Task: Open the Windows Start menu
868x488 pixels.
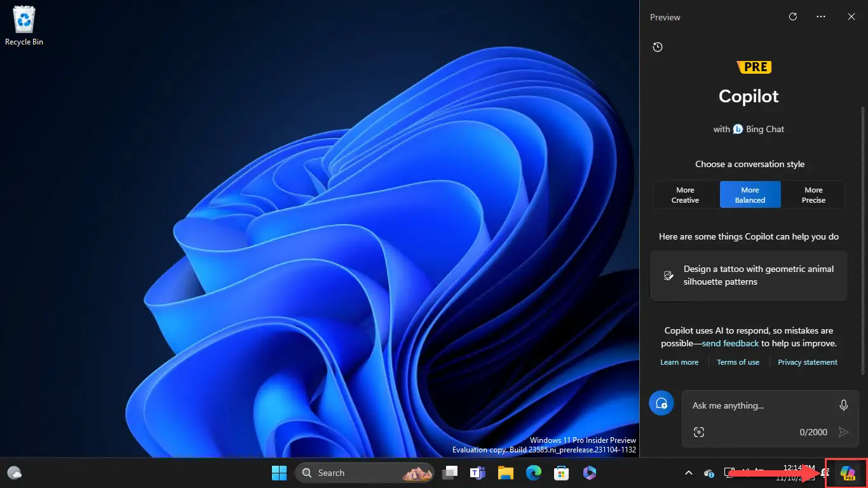Action: point(279,473)
